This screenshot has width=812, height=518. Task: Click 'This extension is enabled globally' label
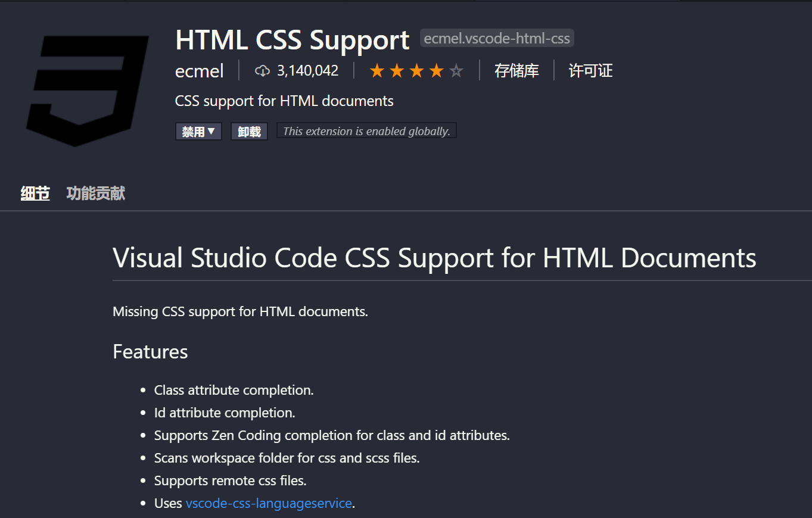(366, 131)
